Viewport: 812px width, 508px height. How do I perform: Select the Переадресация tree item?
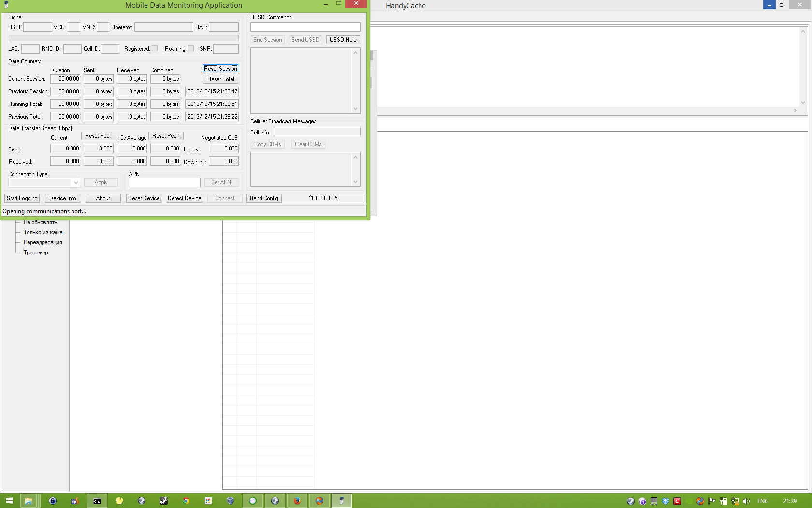coord(43,242)
